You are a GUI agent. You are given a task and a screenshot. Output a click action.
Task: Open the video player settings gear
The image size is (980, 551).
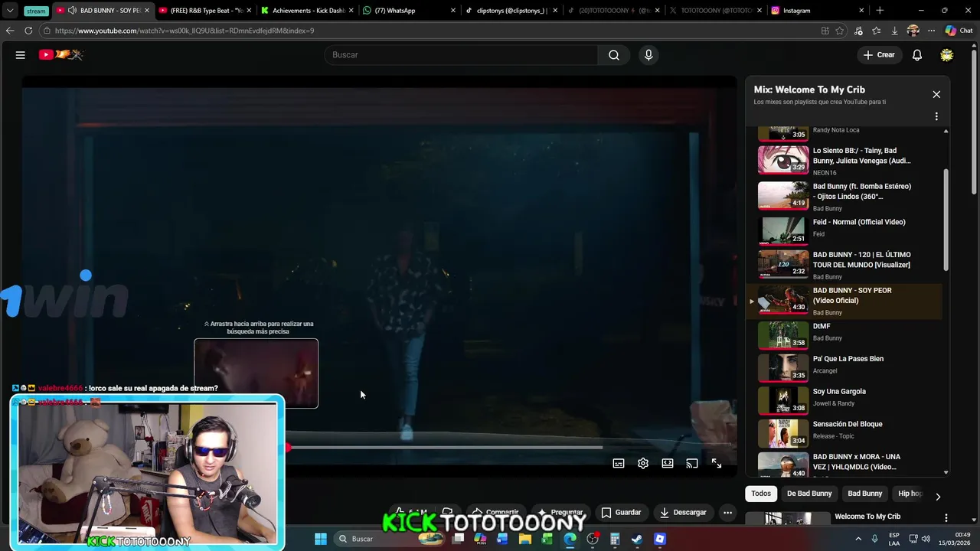tap(643, 463)
